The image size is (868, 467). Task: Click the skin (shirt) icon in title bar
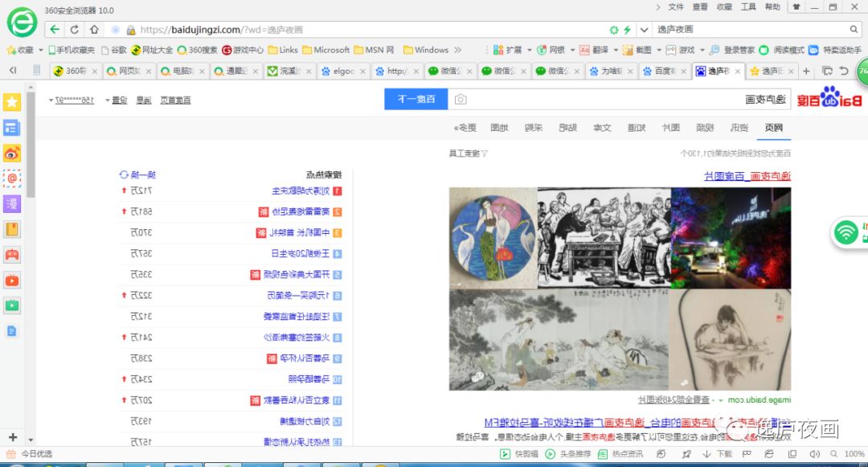(796, 7)
